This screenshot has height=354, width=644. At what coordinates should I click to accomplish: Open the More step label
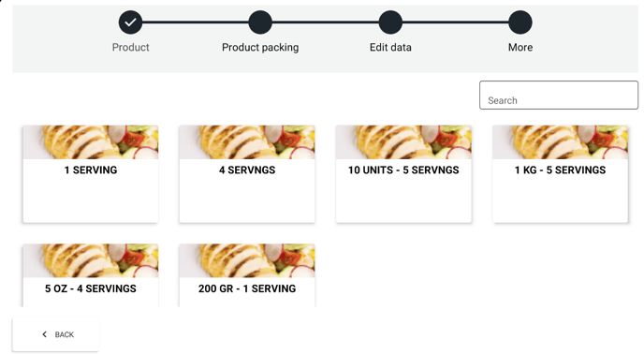520,47
